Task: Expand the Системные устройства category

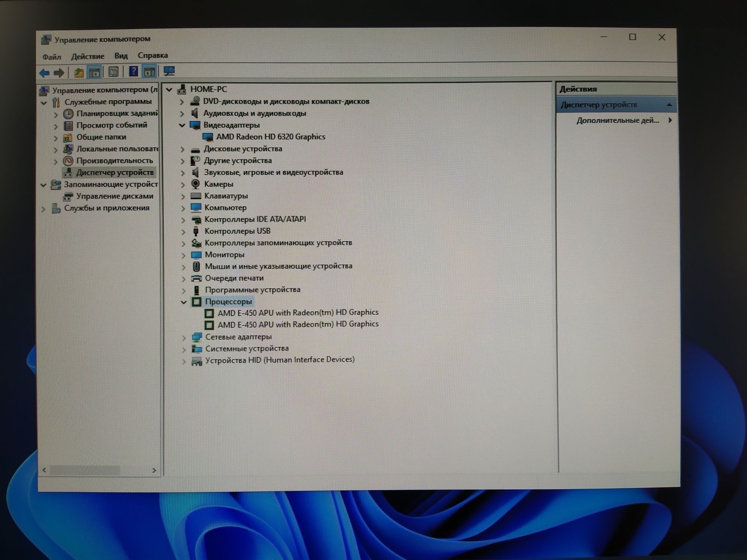Action: pos(184,349)
